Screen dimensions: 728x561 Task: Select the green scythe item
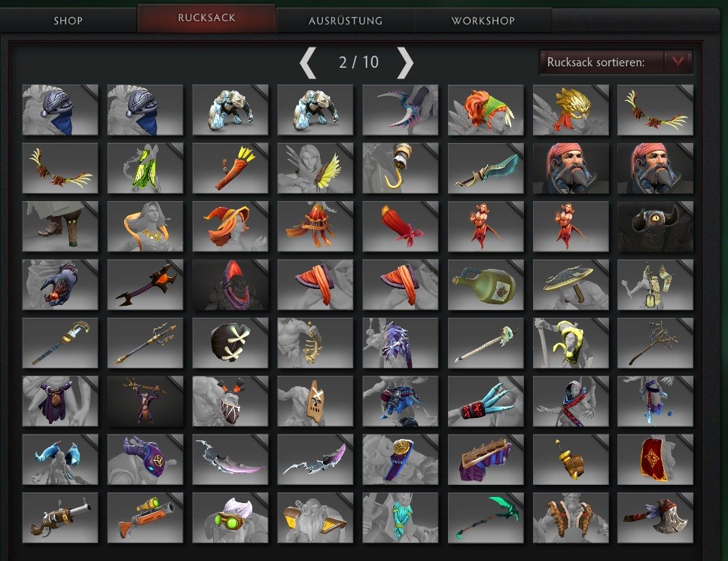pyautogui.click(x=486, y=518)
